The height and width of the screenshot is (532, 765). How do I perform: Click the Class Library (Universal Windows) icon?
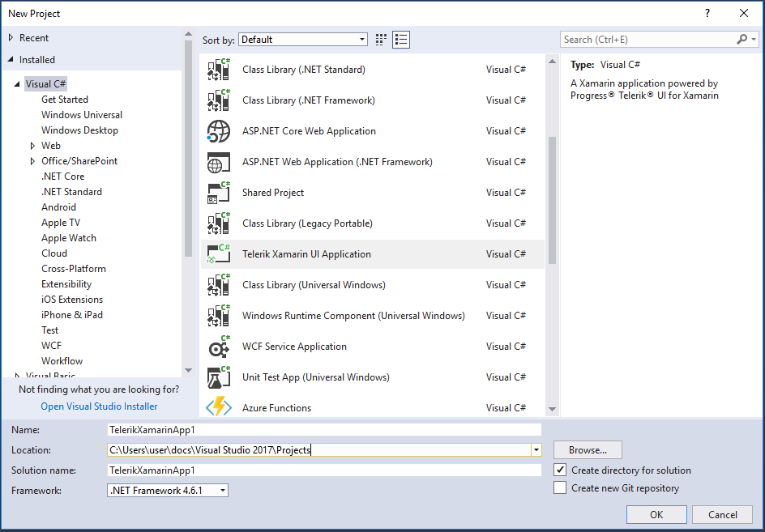pos(219,285)
